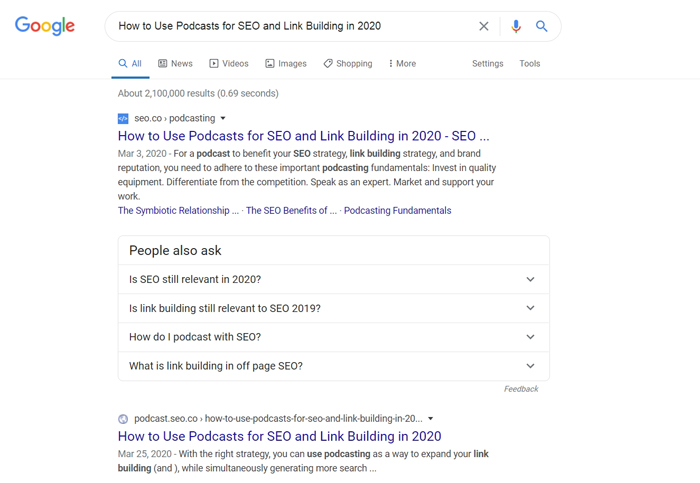Switch to the News tab
Screen dimensions: 700x483
point(175,63)
